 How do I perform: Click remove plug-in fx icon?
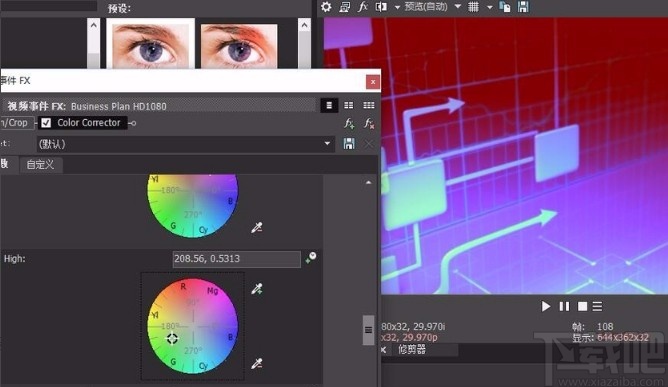pyautogui.click(x=369, y=123)
